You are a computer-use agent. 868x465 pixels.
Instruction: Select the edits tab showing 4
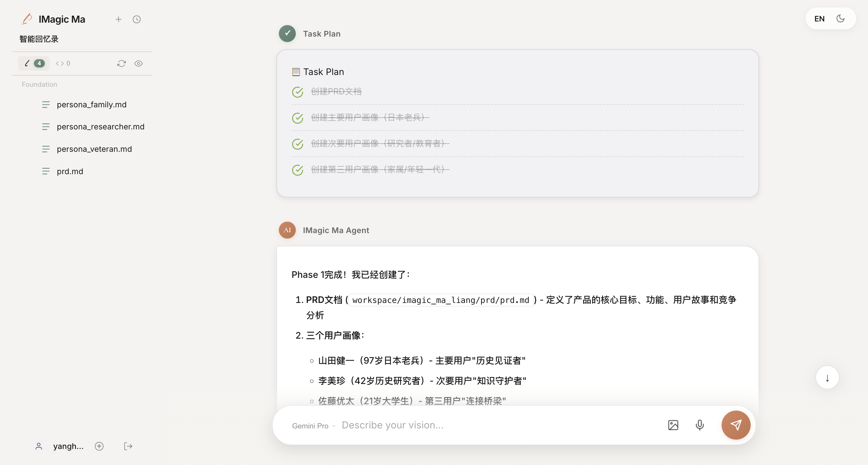pos(34,63)
